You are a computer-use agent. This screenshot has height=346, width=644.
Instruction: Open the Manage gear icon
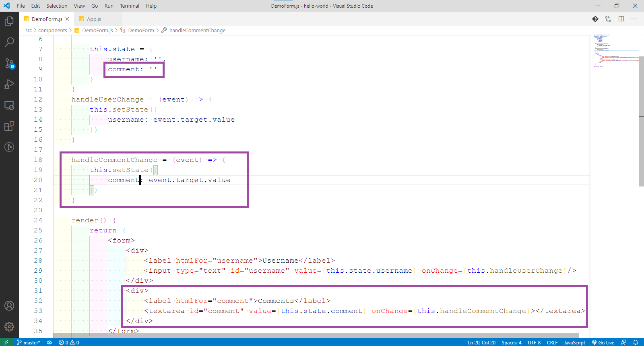pyautogui.click(x=9, y=327)
